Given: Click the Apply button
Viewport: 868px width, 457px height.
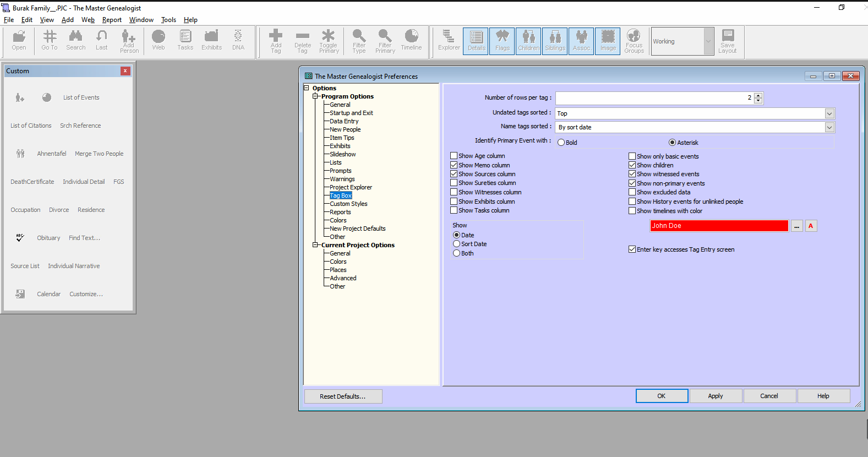Looking at the screenshot, I should (x=716, y=396).
